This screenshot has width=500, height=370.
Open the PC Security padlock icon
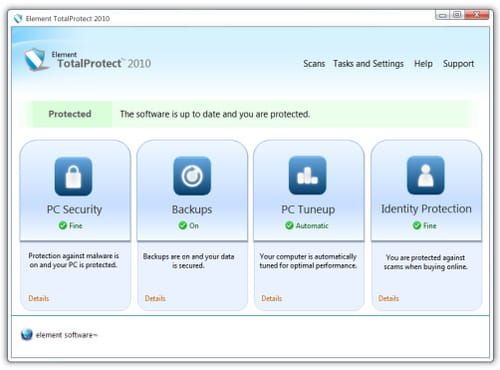point(73,176)
